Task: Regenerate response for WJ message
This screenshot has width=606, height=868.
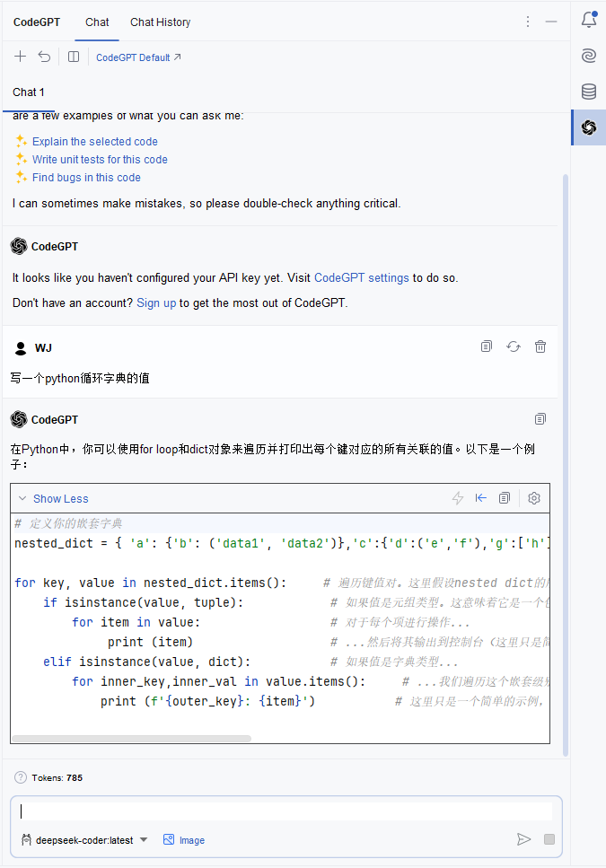Action: 514,346
